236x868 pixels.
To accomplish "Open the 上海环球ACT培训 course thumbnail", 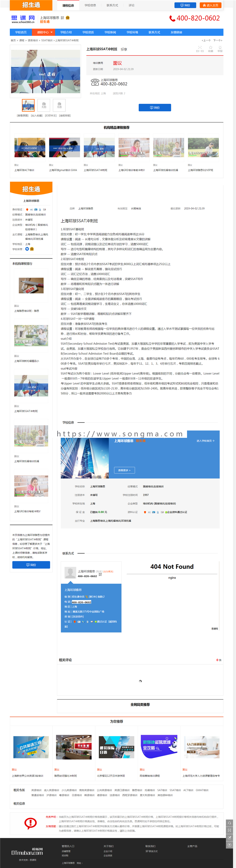I will tap(30, 148).
